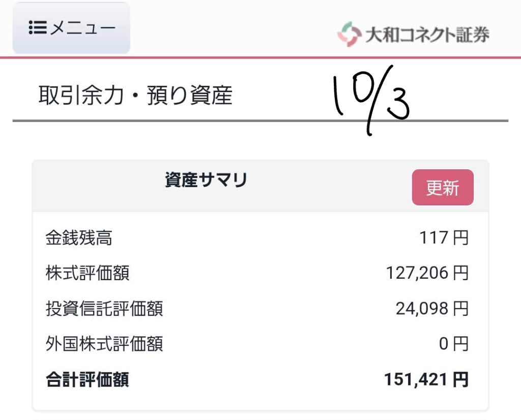Select the 金銭残高 row label
This screenshot has width=521, height=420.
79,238
